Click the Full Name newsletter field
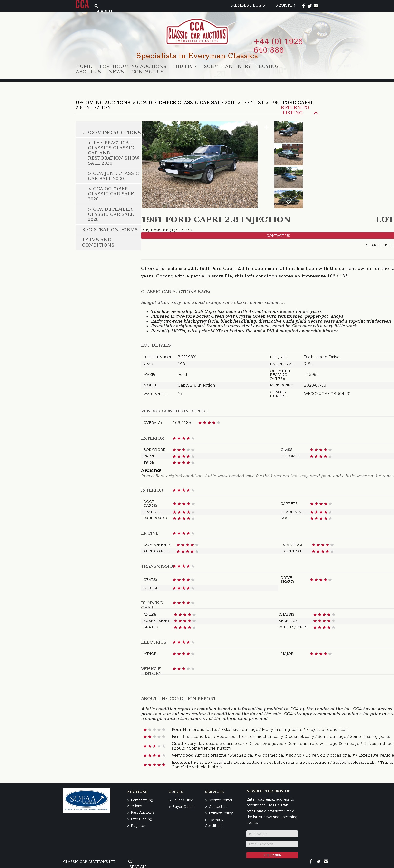This screenshot has height=868, width=394. [272, 834]
